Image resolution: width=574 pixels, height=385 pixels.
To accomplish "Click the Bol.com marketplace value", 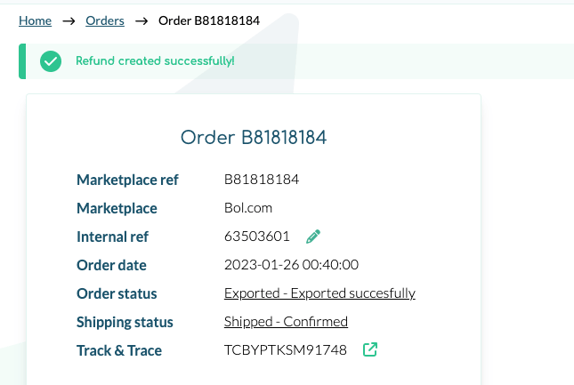I will pos(248,208).
